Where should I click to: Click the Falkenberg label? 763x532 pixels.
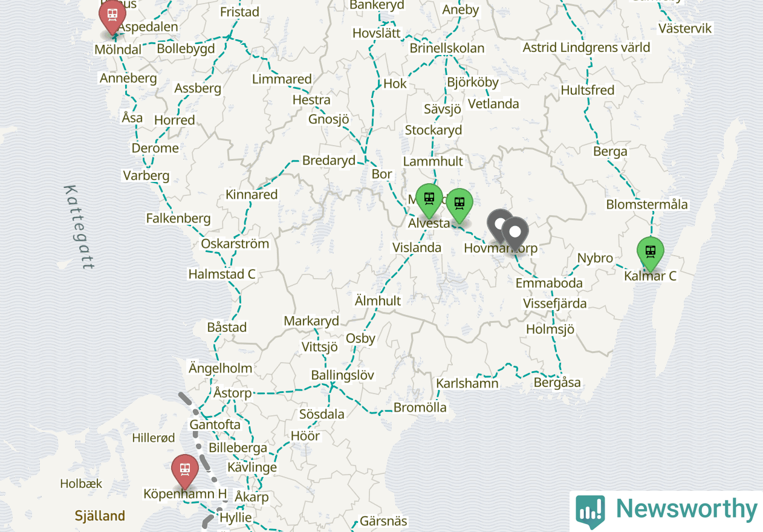[178, 218]
